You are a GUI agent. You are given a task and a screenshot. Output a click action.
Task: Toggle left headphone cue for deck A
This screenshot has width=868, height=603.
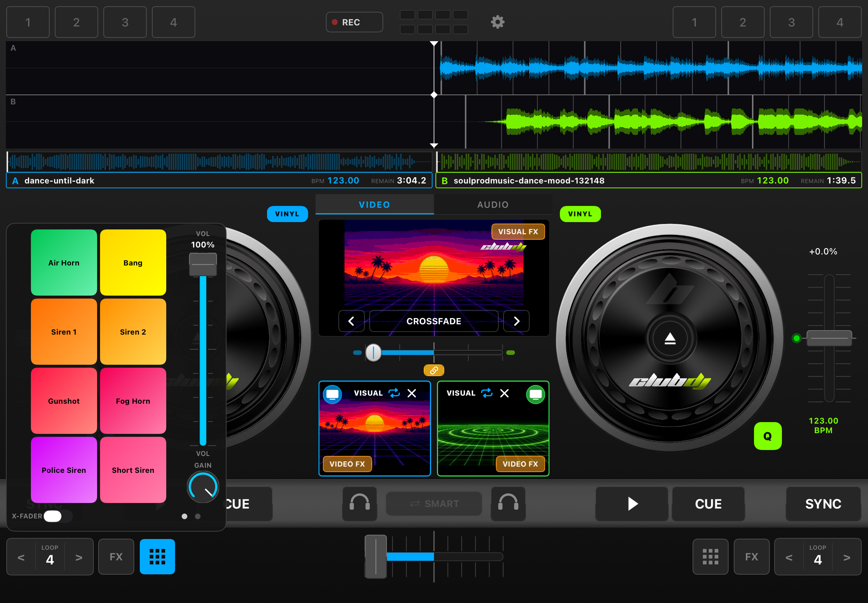click(359, 504)
